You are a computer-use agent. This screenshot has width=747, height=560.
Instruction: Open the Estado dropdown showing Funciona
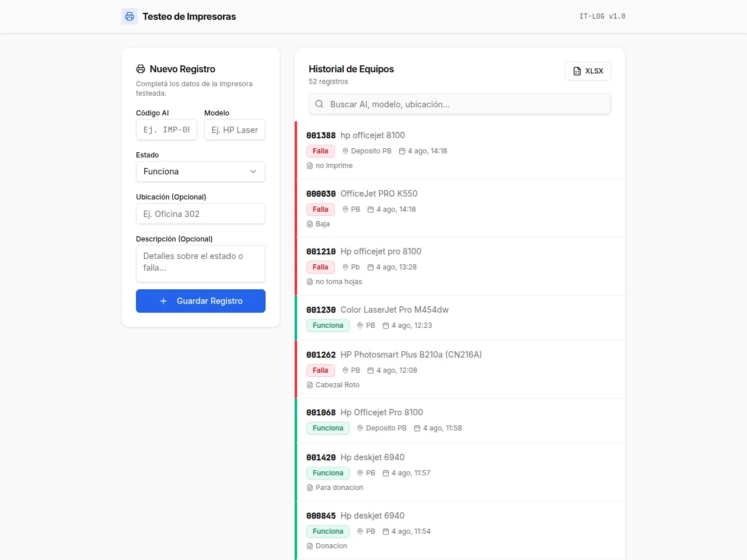coord(201,171)
